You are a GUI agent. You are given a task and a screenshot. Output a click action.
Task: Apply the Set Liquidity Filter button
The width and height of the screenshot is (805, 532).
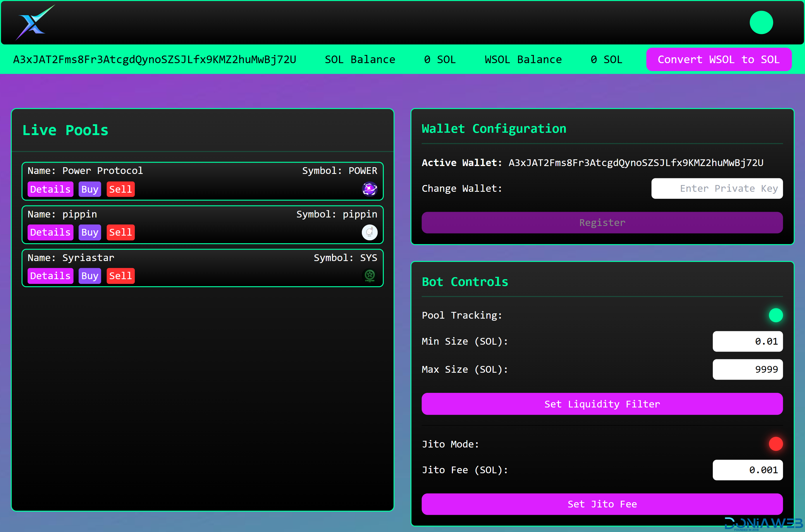[x=602, y=404]
